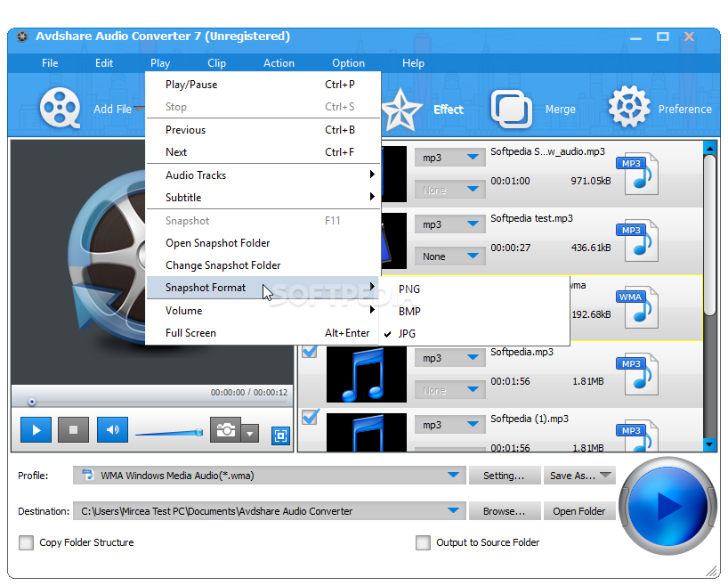Click the app logo icon in title bar
Viewport: 728px width, 586px height.
click(22, 37)
